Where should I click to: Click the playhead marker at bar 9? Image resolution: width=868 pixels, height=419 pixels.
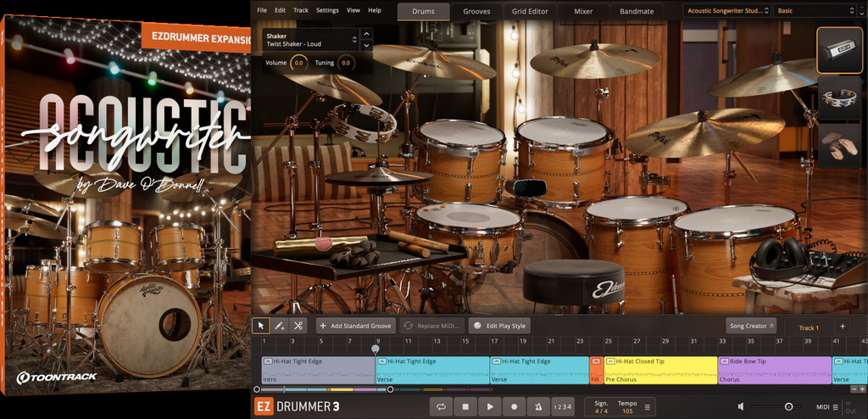coord(376,349)
